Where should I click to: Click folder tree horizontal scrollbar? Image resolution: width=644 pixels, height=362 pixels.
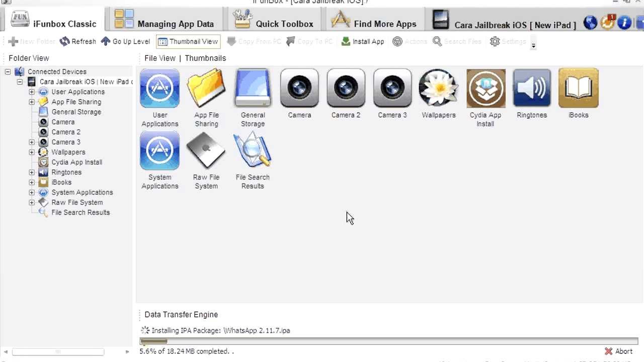click(58, 352)
